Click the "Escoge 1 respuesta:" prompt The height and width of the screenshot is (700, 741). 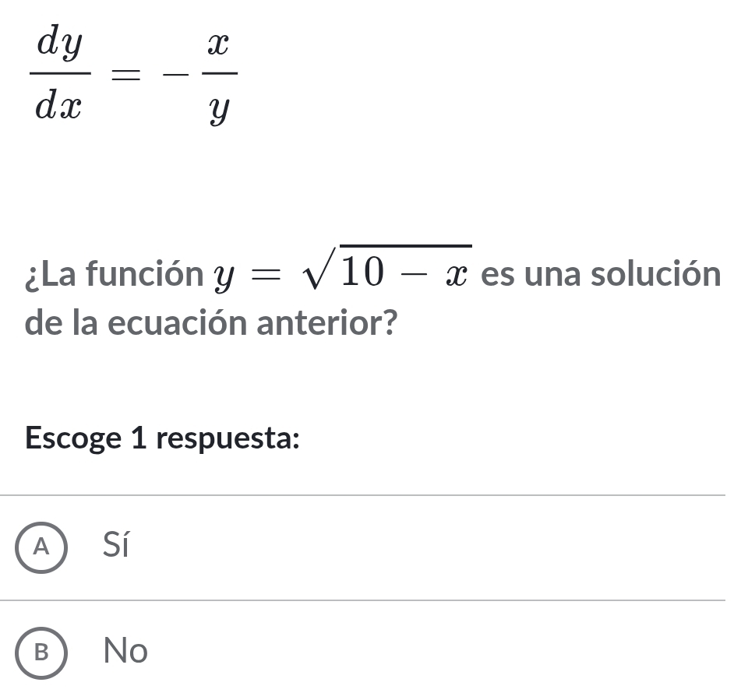click(x=163, y=438)
